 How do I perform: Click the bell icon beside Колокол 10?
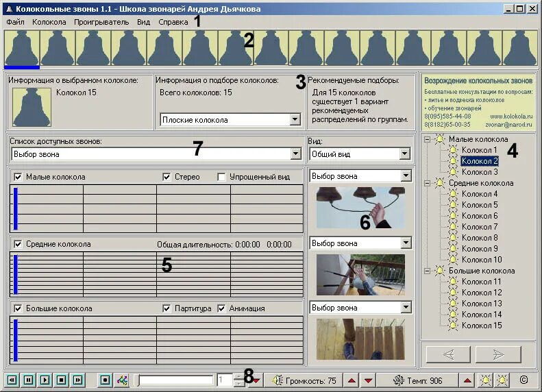tap(453, 260)
